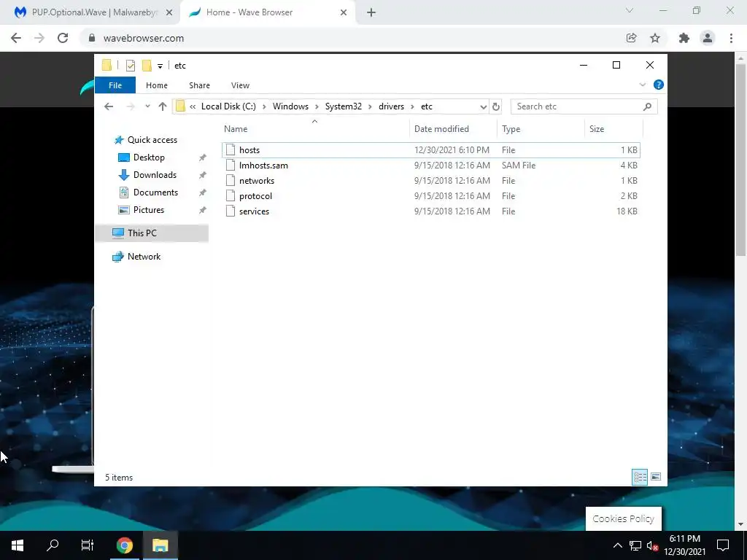This screenshot has width=747, height=560.
Task: Switch to large thumbnails view icon
Action: (656, 477)
